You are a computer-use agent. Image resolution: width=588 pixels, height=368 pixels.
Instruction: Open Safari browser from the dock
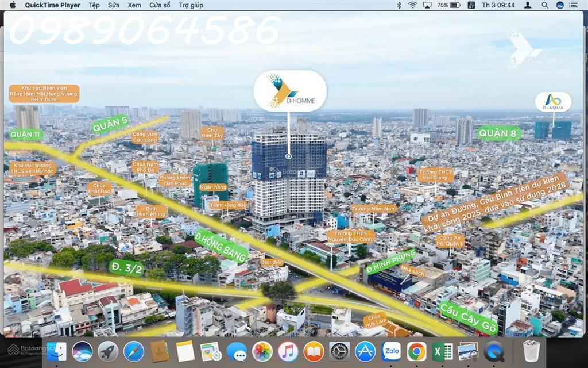(x=133, y=351)
